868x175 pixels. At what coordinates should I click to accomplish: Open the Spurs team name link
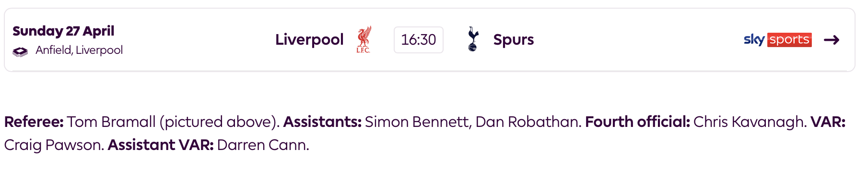point(514,40)
